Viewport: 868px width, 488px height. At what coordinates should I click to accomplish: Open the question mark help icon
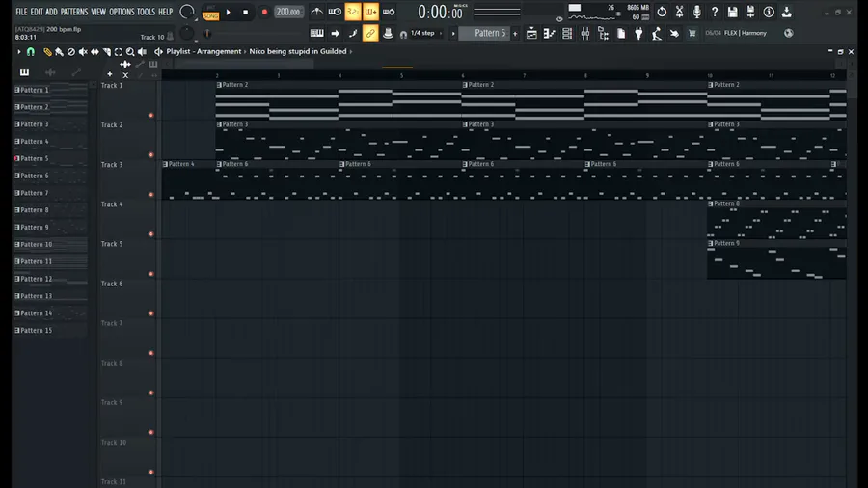pyautogui.click(x=715, y=12)
